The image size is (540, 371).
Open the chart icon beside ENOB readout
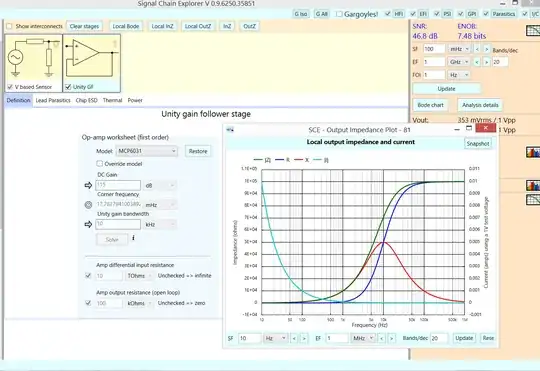point(533,31)
